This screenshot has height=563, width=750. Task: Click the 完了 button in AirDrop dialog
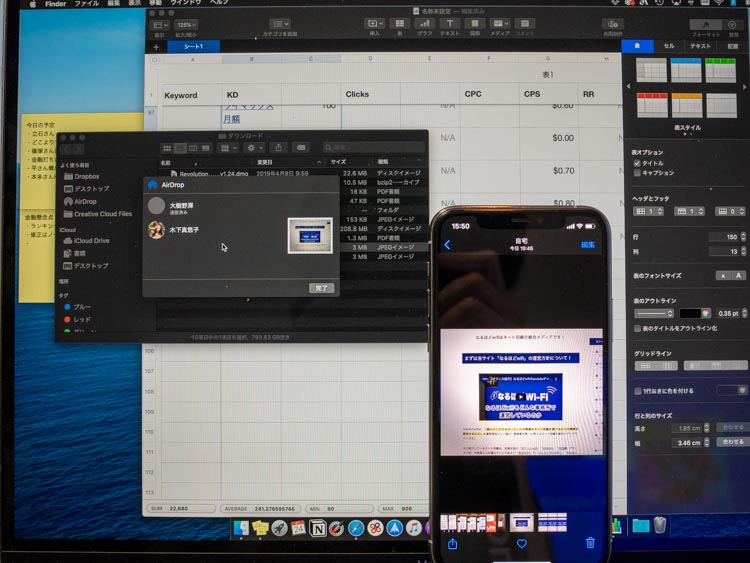pos(321,288)
